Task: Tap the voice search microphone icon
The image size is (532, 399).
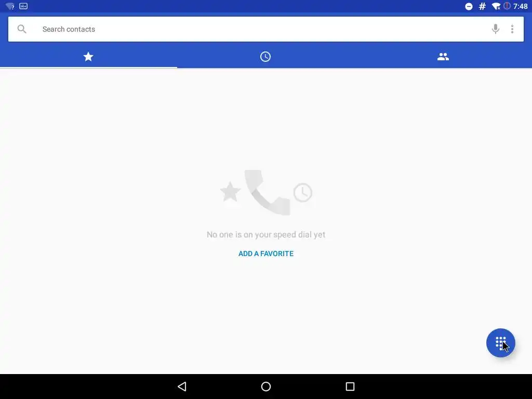Action: click(x=495, y=29)
